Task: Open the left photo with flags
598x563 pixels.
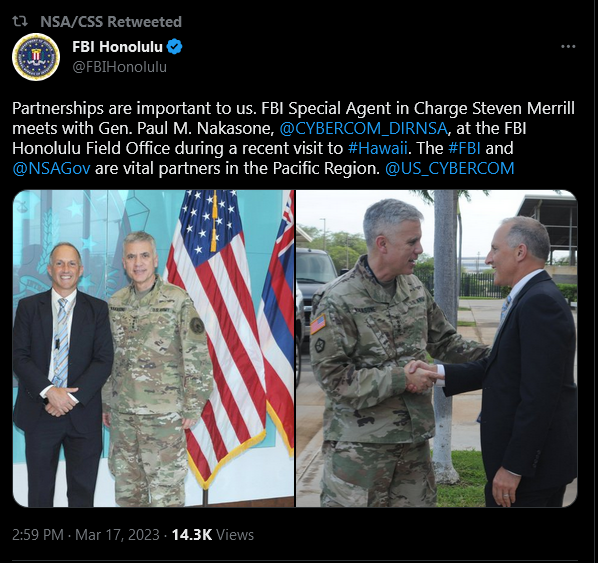Action: click(x=153, y=348)
